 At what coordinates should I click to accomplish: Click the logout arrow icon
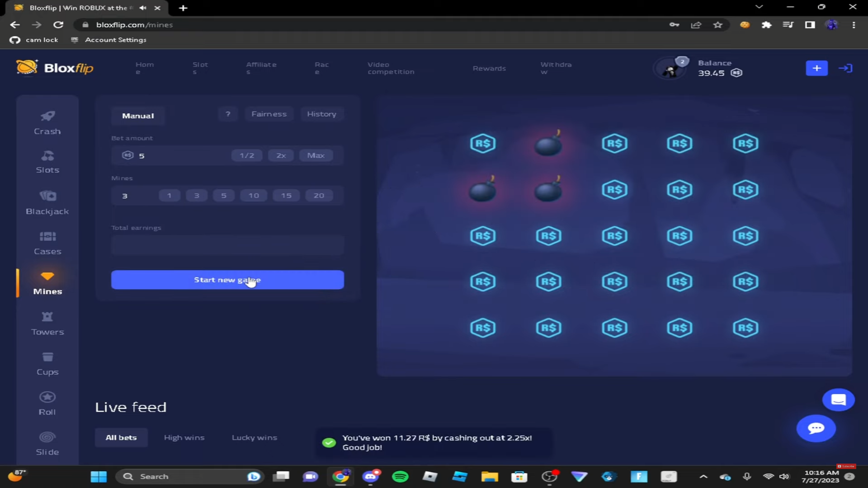click(x=845, y=68)
